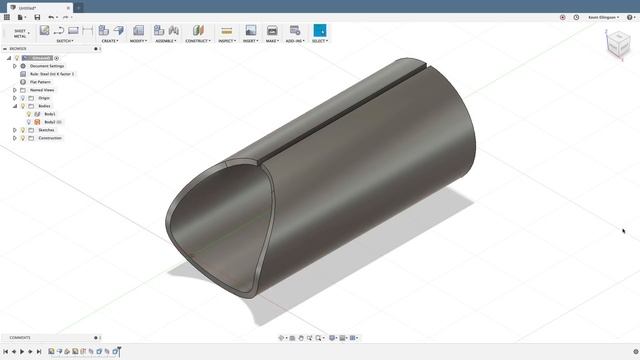Open a new design tab with plus
Screen dimensions: 640x360
pyautogui.click(x=78, y=8)
